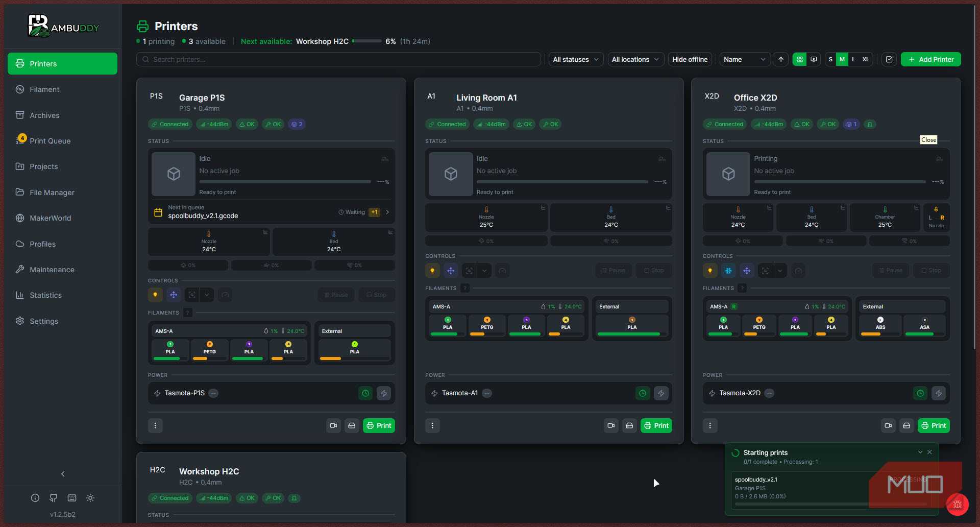Click the sort direction arrow button
The height and width of the screenshot is (527, 980).
pos(780,59)
